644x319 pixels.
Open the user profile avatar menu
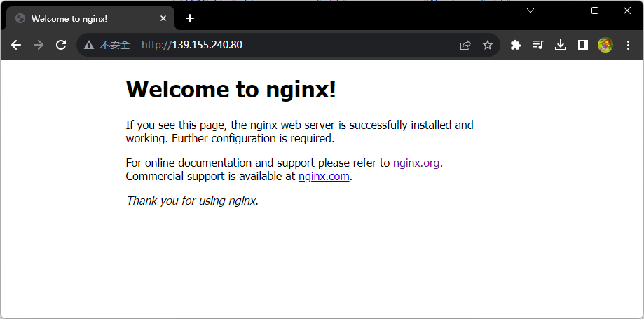(x=605, y=45)
